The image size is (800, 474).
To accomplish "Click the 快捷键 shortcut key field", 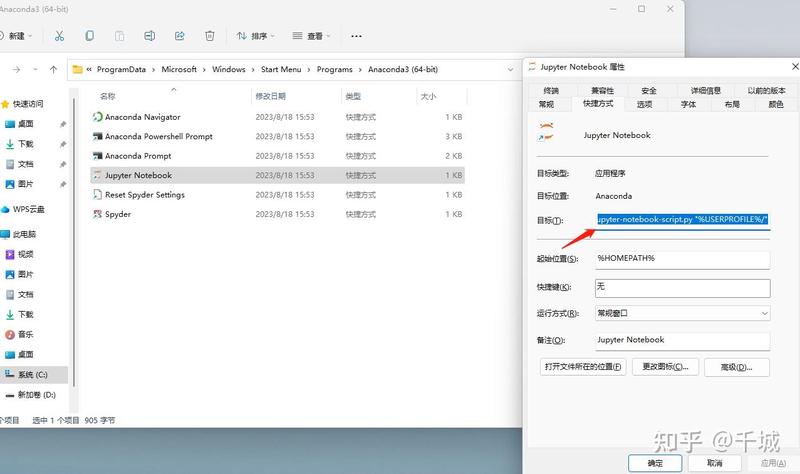I will tap(683, 288).
